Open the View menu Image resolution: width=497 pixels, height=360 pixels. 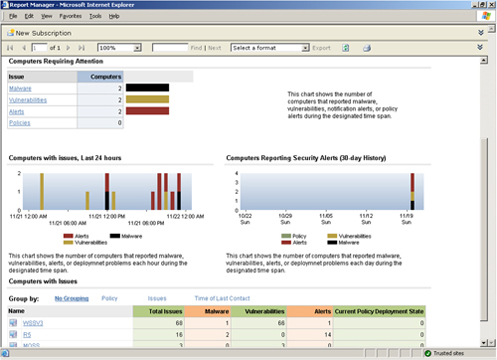click(x=47, y=16)
